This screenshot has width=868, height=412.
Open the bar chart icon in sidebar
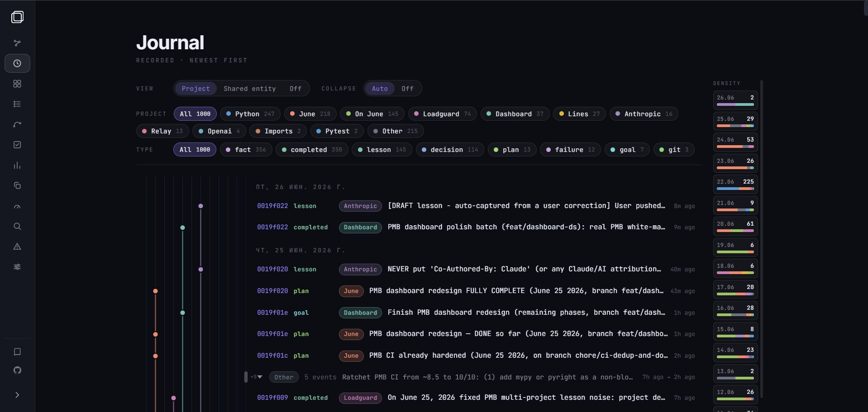[x=17, y=165]
